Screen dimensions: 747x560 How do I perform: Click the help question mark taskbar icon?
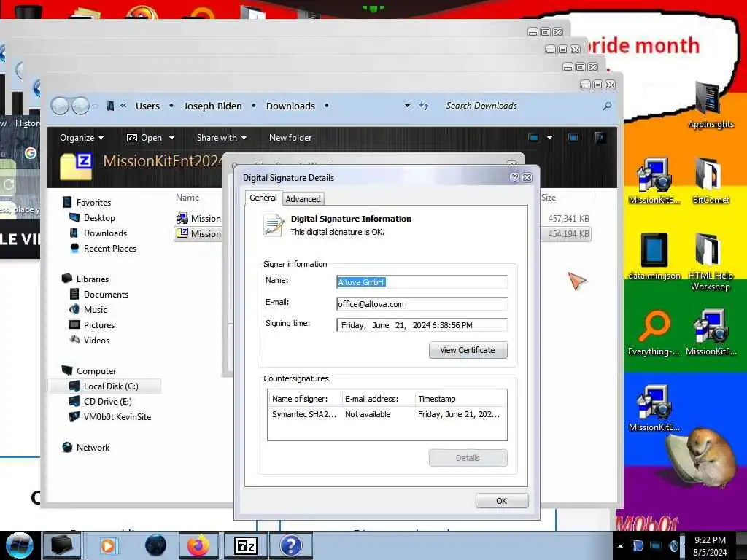point(290,545)
